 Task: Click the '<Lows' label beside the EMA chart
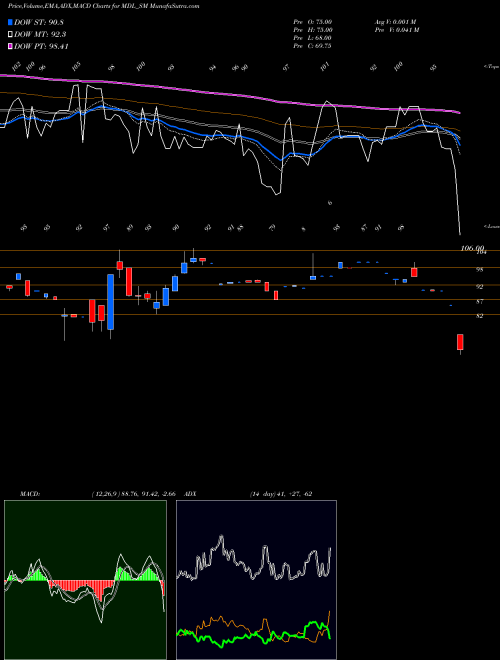pyautogui.click(x=491, y=226)
